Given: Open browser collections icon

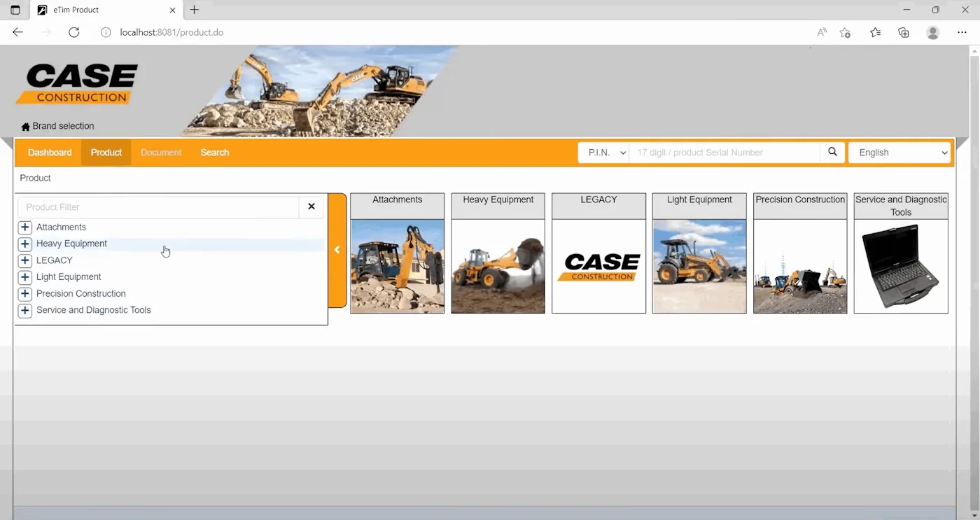Looking at the screenshot, I should click(904, 32).
